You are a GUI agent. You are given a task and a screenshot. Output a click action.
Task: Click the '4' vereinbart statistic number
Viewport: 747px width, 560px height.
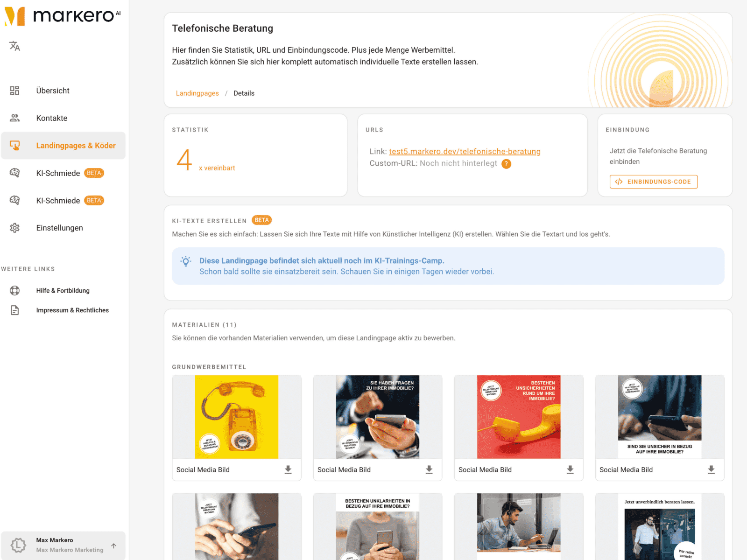(184, 160)
